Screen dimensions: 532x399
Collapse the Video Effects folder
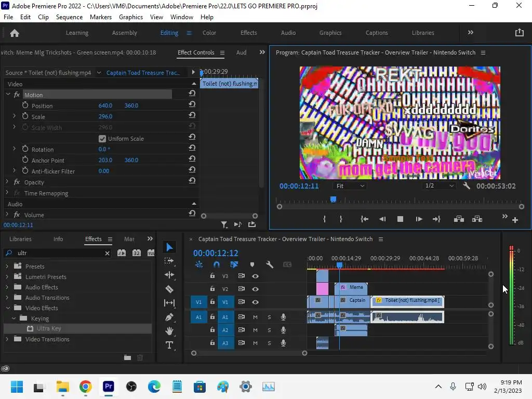coord(8,308)
